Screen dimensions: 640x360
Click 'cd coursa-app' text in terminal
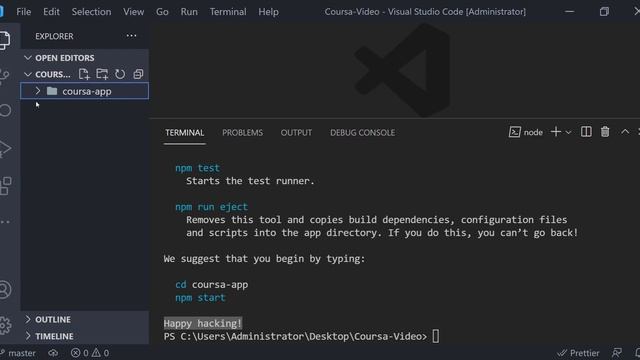click(x=211, y=284)
